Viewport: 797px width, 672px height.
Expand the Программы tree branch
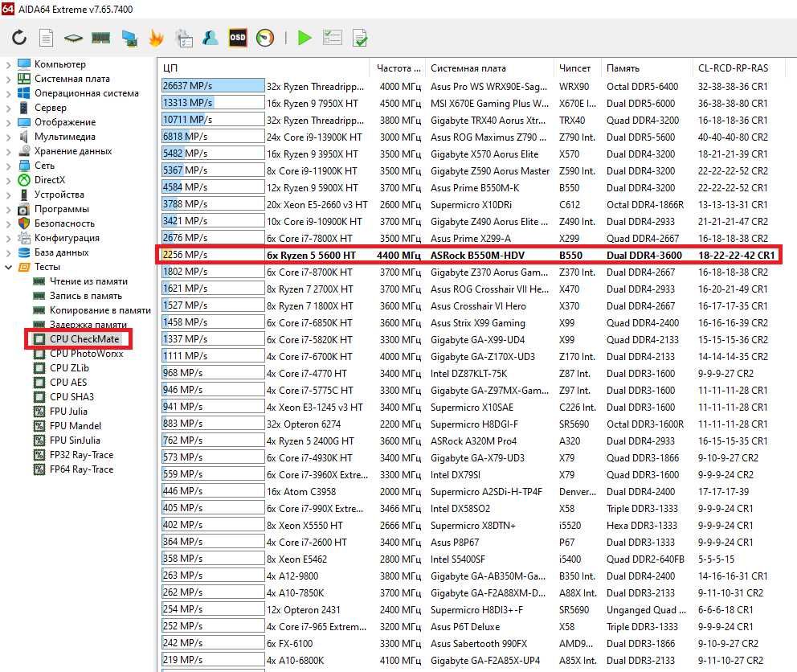coord(8,209)
